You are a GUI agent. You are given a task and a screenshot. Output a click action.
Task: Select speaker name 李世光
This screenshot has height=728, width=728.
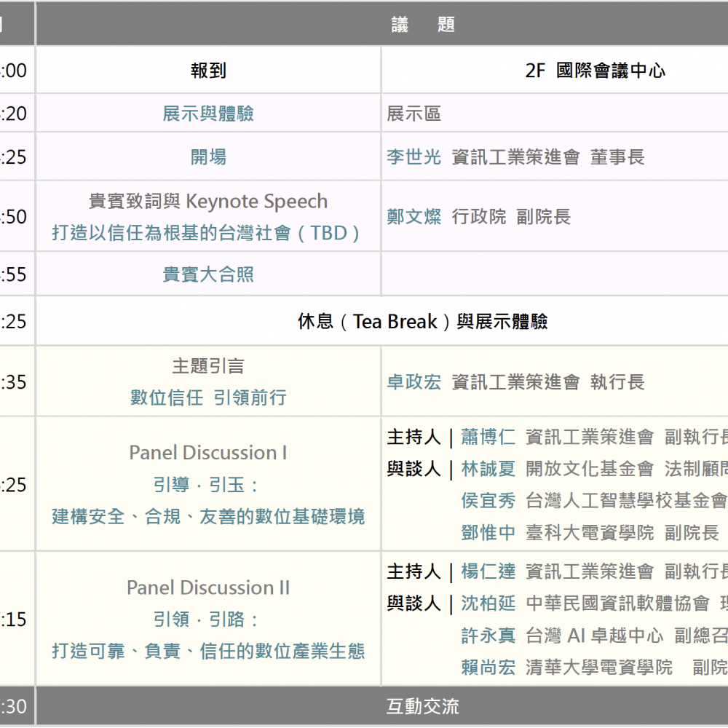414,157
